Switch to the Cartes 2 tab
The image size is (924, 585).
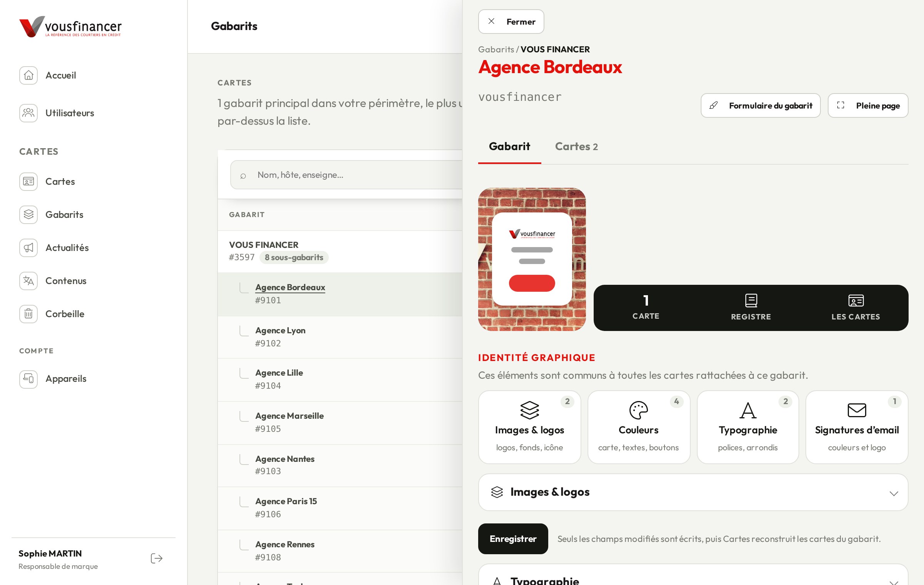576,147
